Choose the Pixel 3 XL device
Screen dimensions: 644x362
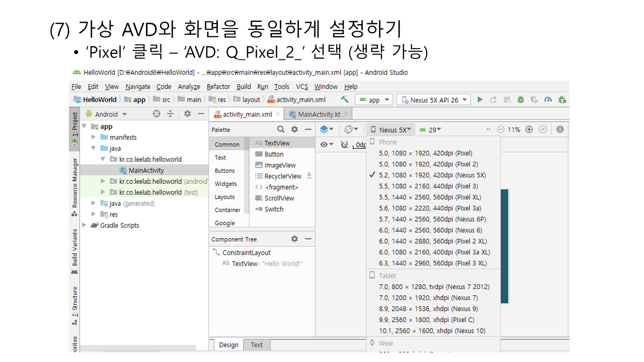[433, 263]
